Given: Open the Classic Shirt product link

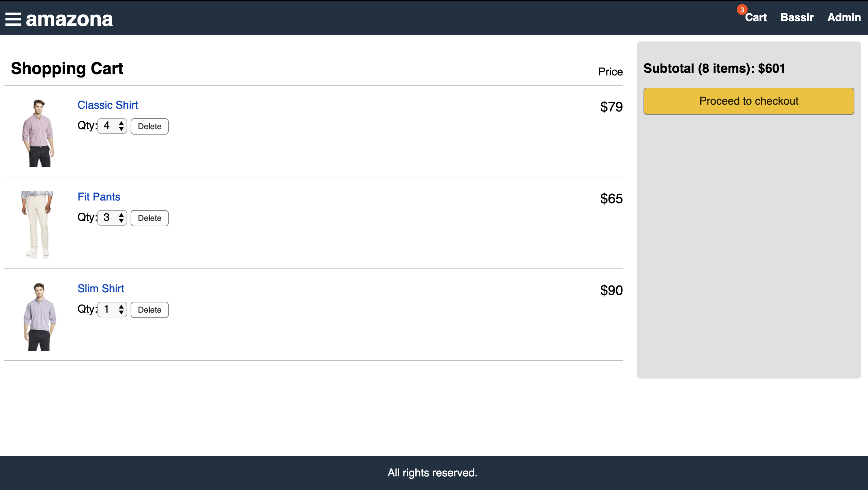Looking at the screenshot, I should click(107, 105).
